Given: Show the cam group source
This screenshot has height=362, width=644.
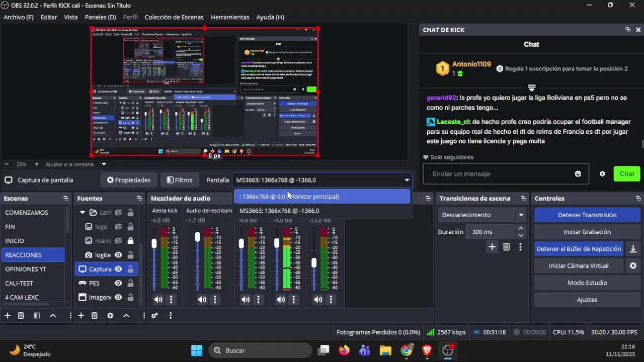Looking at the screenshot, I should coord(118,213).
